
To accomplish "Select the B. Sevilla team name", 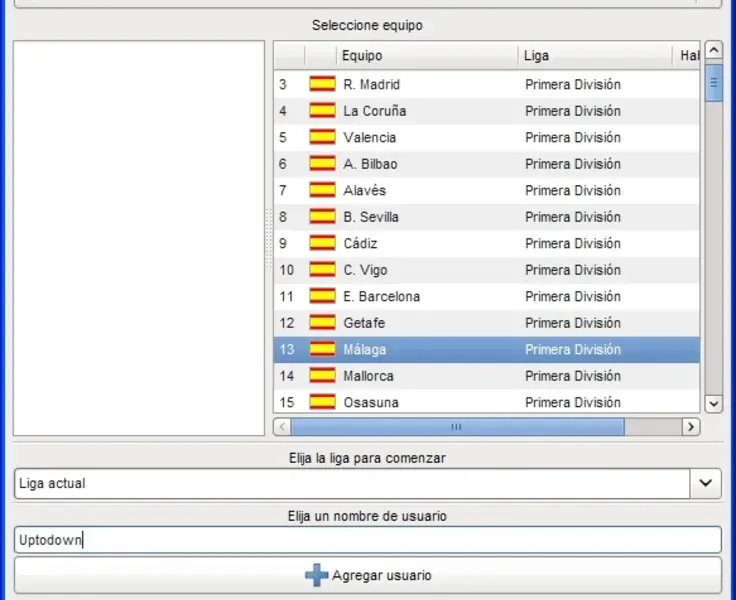I will 371,217.
